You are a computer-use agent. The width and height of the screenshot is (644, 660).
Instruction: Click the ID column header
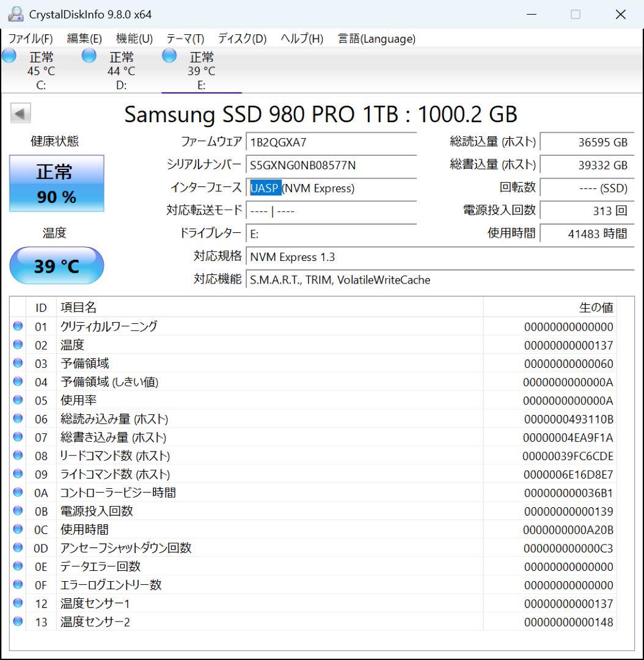41,307
